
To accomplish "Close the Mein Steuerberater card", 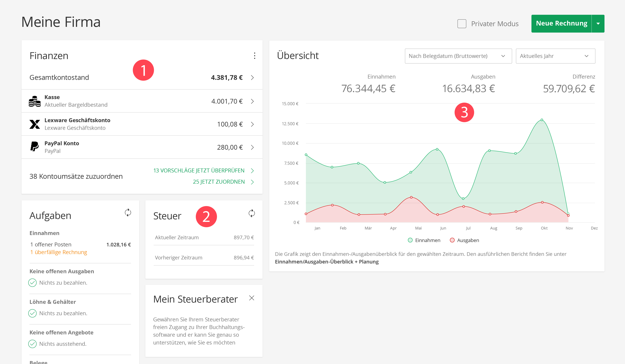I will tap(251, 298).
